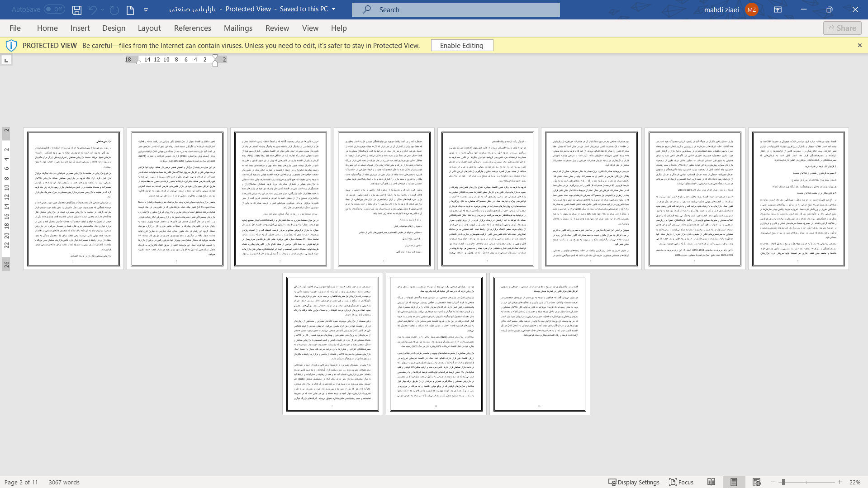The height and width of the screenshot is (488, 868).
Task: Restore down the Word window
Action: click(x=829, y=9)
